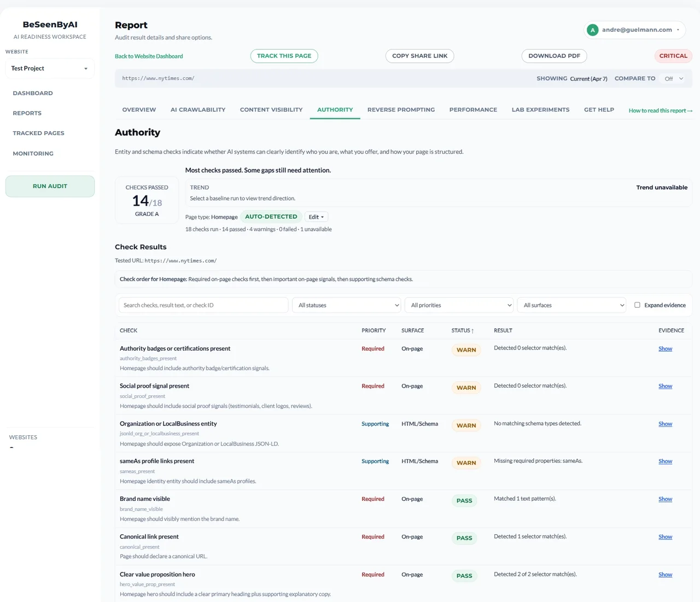
Task: Start a new audit with Run Audit
Action: 50,186
